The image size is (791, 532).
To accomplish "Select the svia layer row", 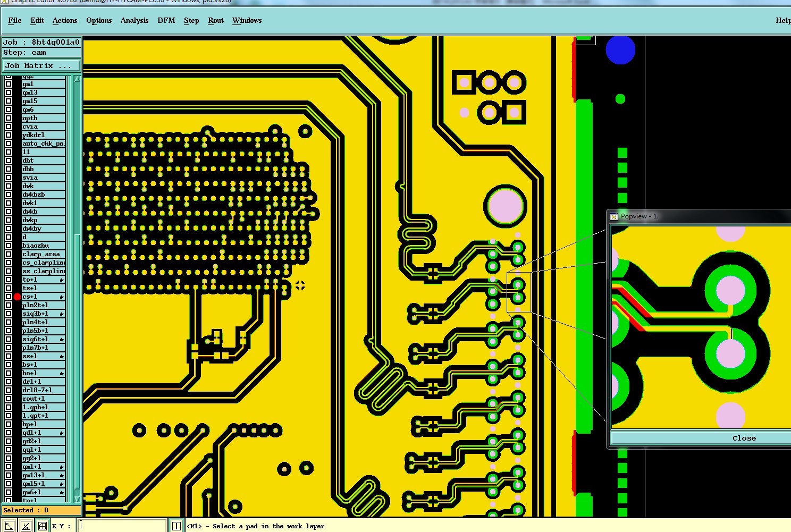I will [x=43, y=178].
